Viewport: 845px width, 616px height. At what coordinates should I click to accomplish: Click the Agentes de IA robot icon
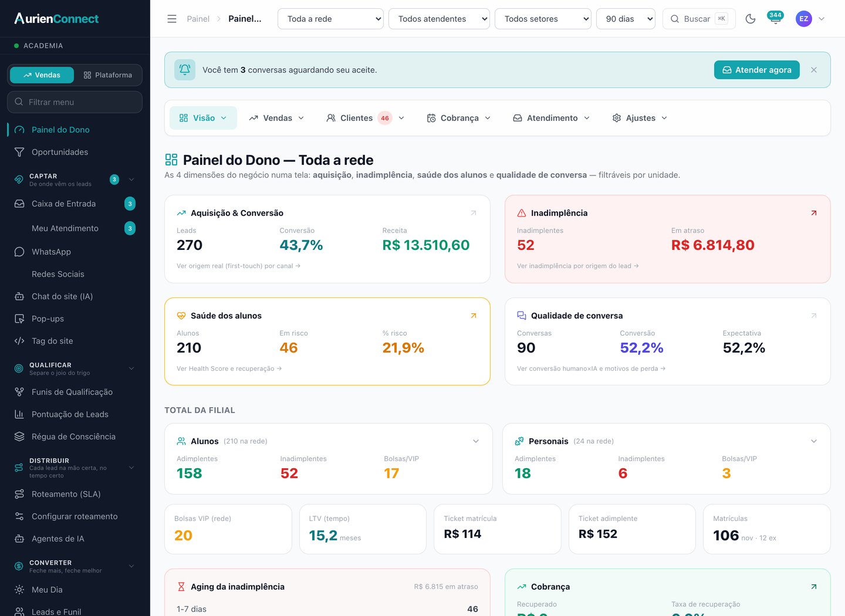[x=19, y=539]
